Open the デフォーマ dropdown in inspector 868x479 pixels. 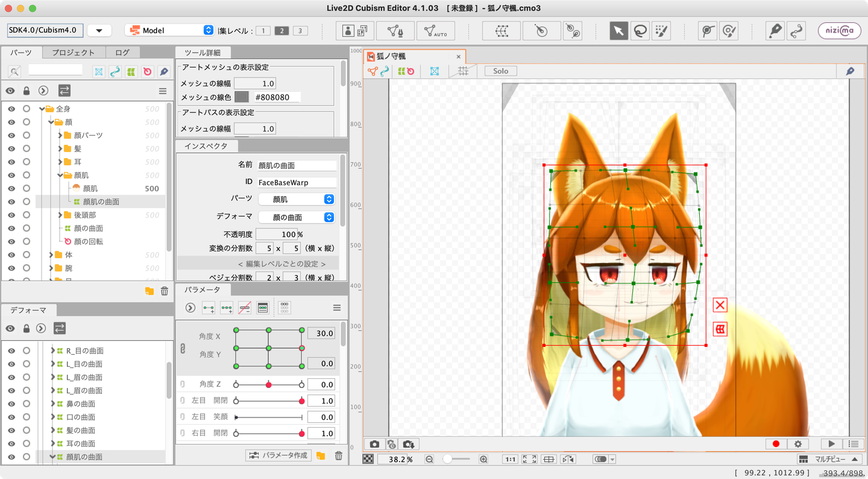297,217
